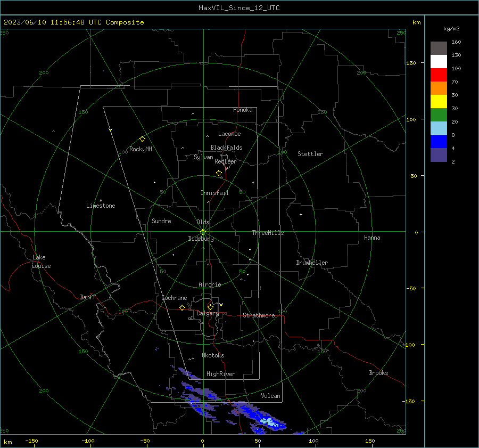Viewport: 479px width, 448px height.
Task: Click the yellow V marker northwest of RockyMH
Action: pos(111,130)
